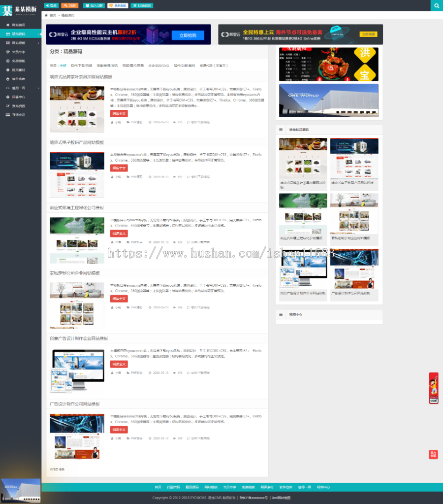
Task: Click the 首页 breadcrumb link
Action: pyautogui.click(x=53, y=15)
